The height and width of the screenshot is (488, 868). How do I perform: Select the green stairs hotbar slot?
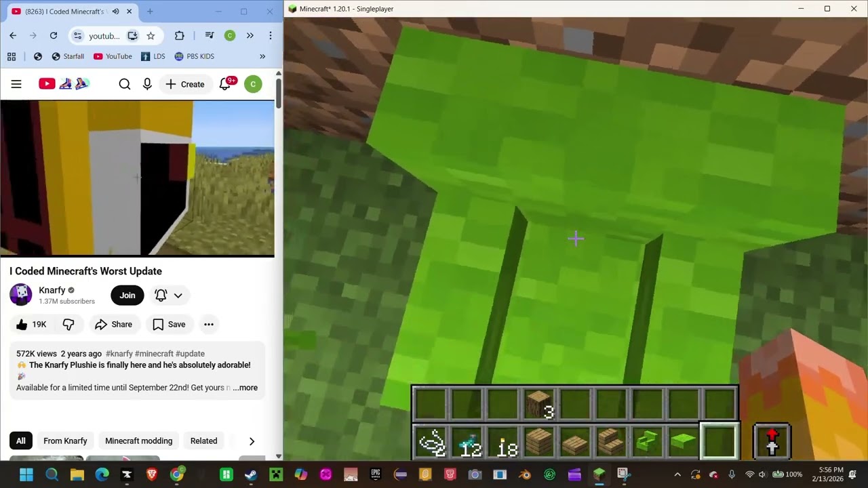click(647, 442)
